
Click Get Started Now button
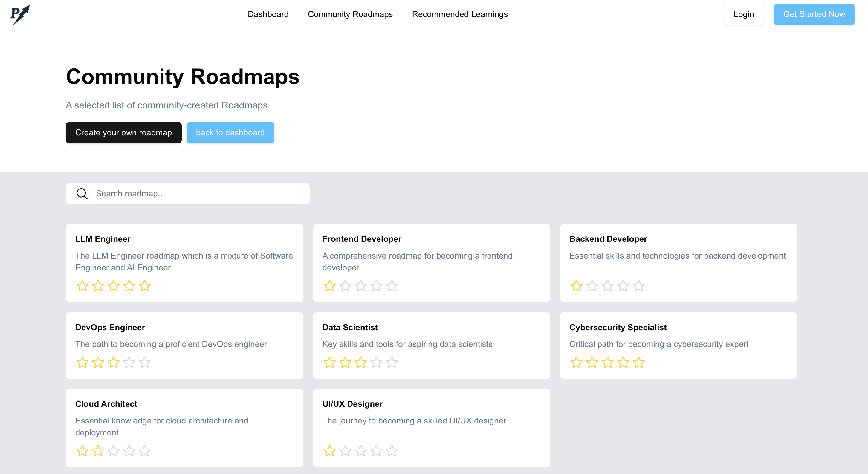pyautogui.click(x=814, y=14)
